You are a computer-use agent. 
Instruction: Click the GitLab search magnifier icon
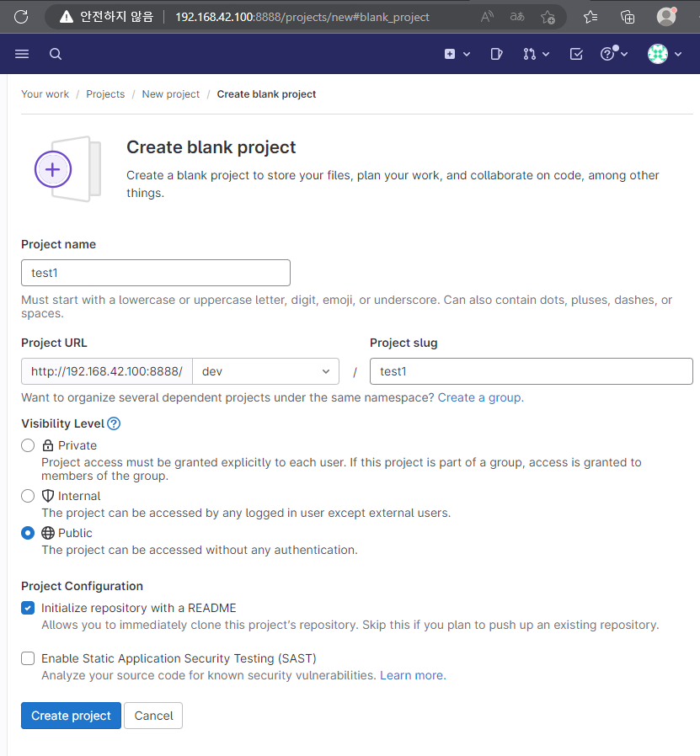(x=56, y=54)
